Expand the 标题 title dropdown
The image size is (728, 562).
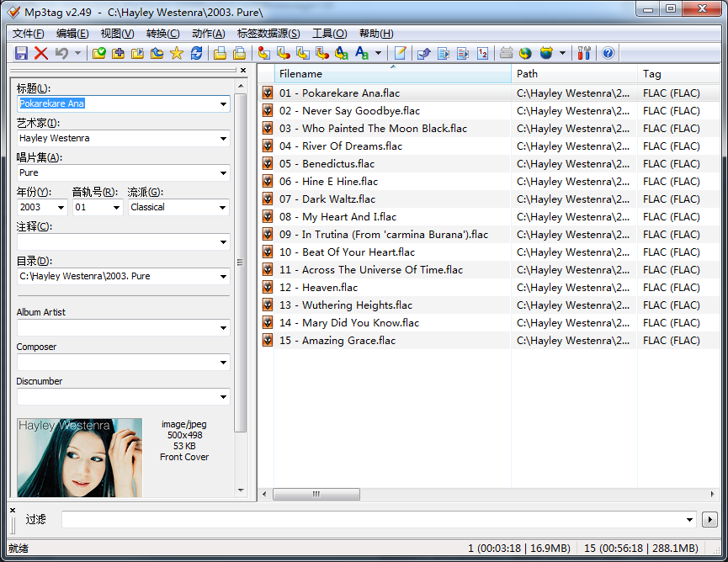click(223, 104)
